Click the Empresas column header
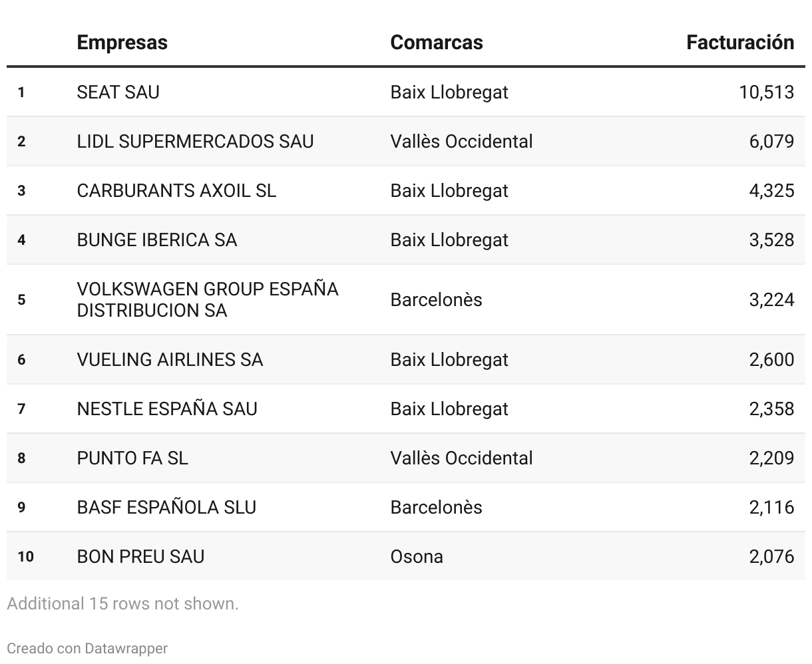The width and height of the screenshot is (812, 664). [122, 43]
